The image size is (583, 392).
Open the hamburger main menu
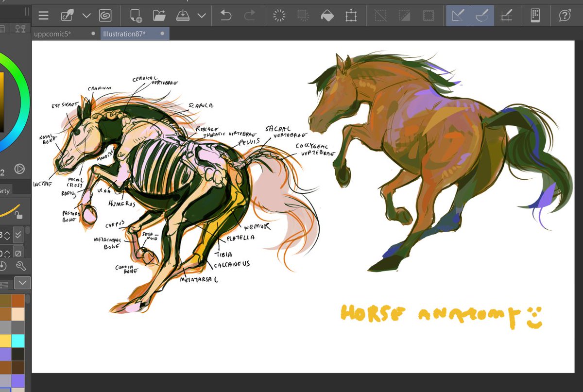click(x=43, y=15)
